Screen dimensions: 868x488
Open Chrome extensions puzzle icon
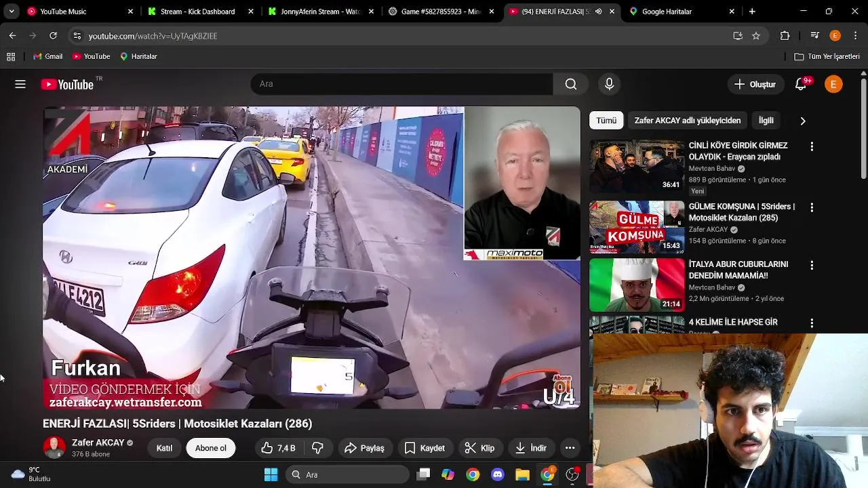click(785, 36)
